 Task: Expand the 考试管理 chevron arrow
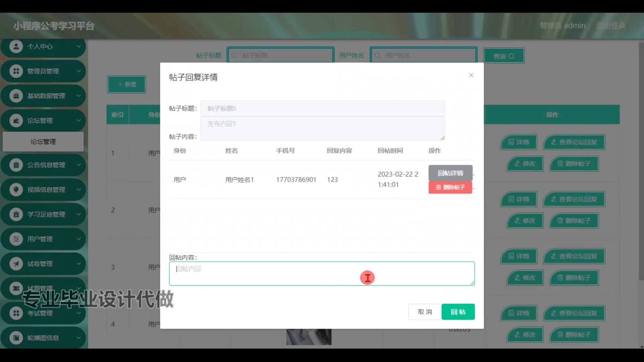point(78,313)
